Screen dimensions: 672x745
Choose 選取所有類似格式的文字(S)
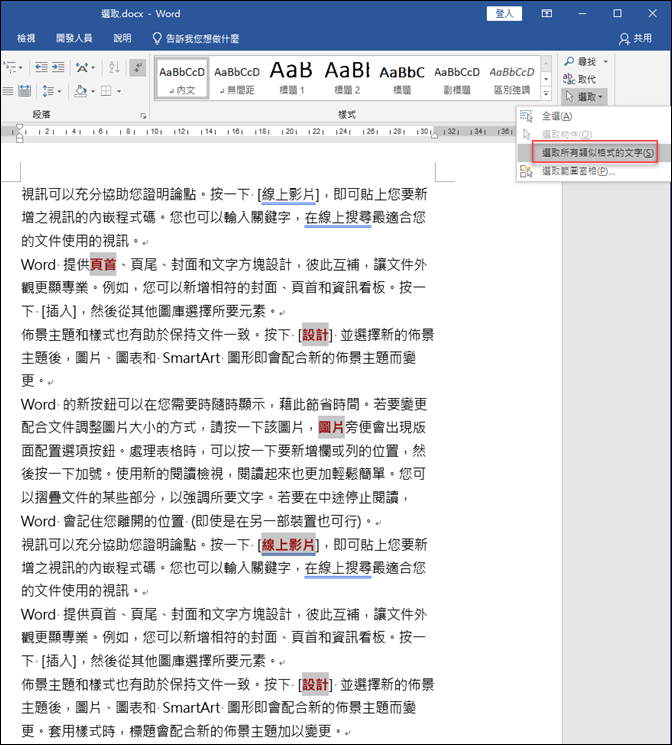(594, 153)
